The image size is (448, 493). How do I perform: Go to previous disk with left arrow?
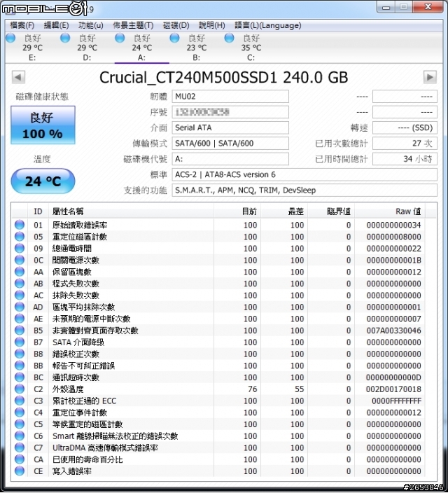tap(18, 77)
